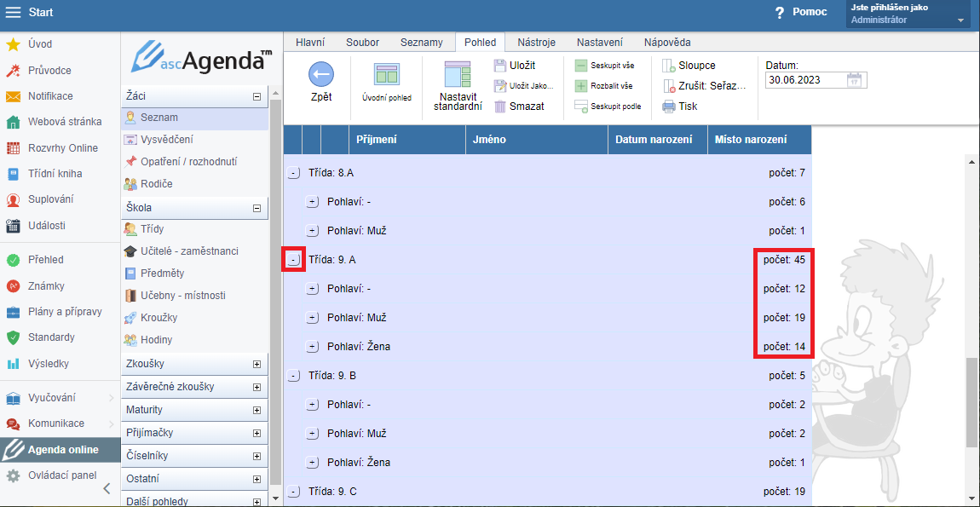
Task: Click the Datum input field
Action: point(805,80)
